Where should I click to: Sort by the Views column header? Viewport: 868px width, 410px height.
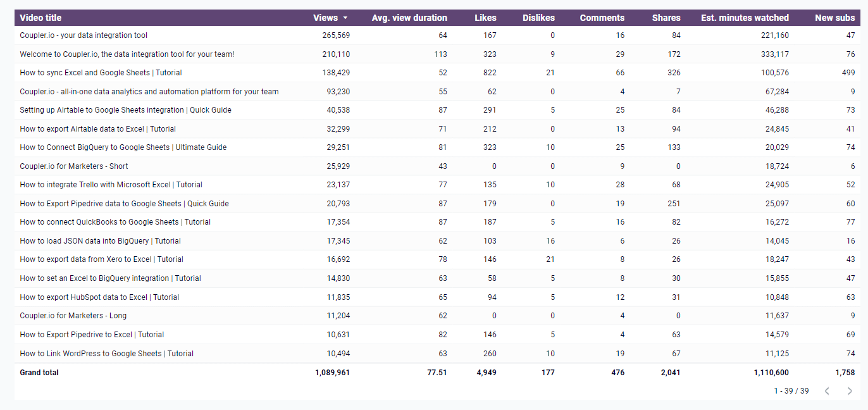click(325, 18)
